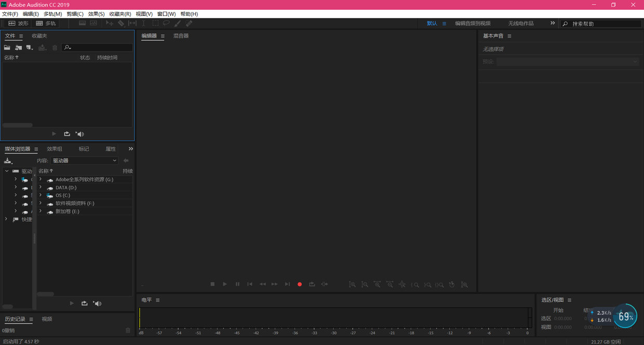
Task: Open the Mixer (混音器) tab
Action: click(181, 36)
